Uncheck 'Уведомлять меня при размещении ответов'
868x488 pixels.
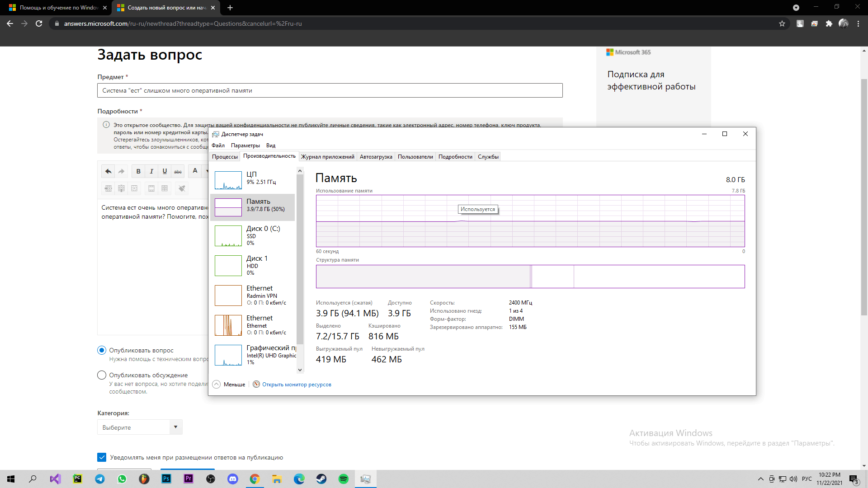(102, 457)
